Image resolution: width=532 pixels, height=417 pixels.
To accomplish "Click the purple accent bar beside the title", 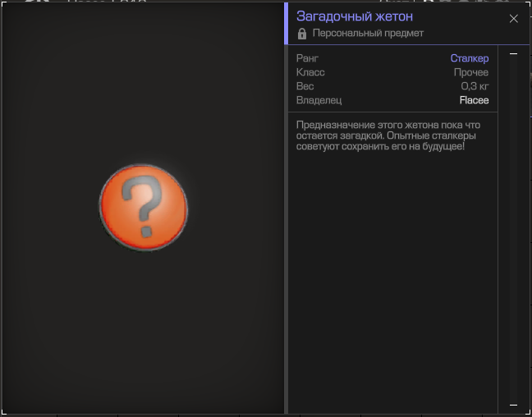I will pos(286,23).
